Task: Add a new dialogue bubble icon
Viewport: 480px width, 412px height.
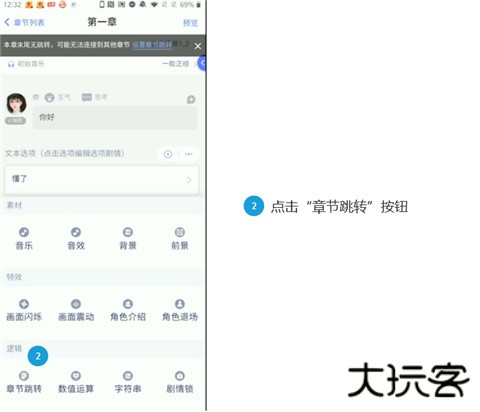Action: [x=191, y=99]
